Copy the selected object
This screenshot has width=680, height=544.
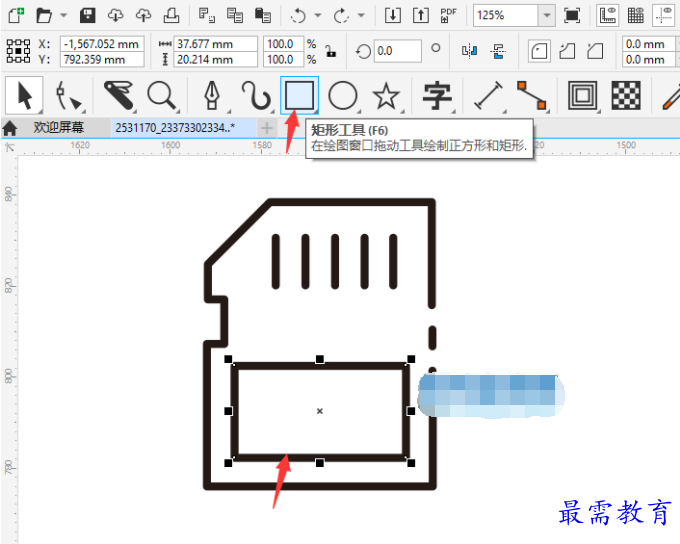tap(235, 16)
